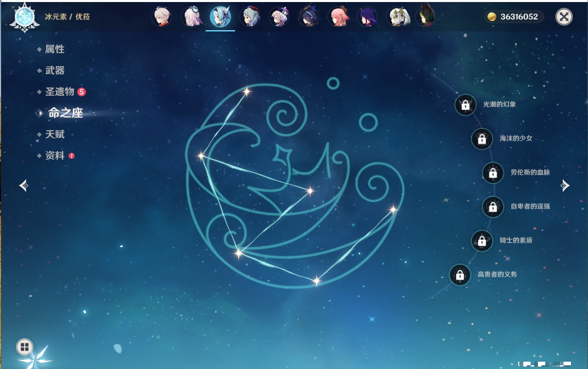The image size is (588, 369).
Task: Select Tighnari's avatar with dark green hair
Action: point(426,17)
